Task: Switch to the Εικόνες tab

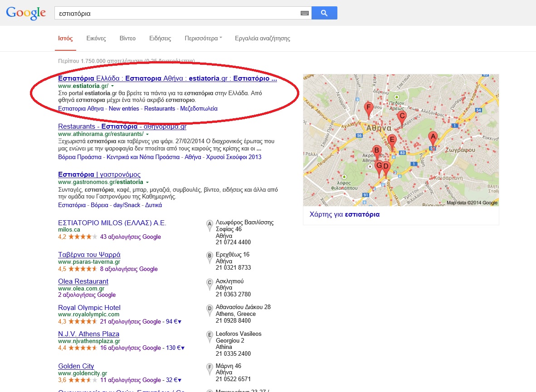Action: [x=96, y=38]
